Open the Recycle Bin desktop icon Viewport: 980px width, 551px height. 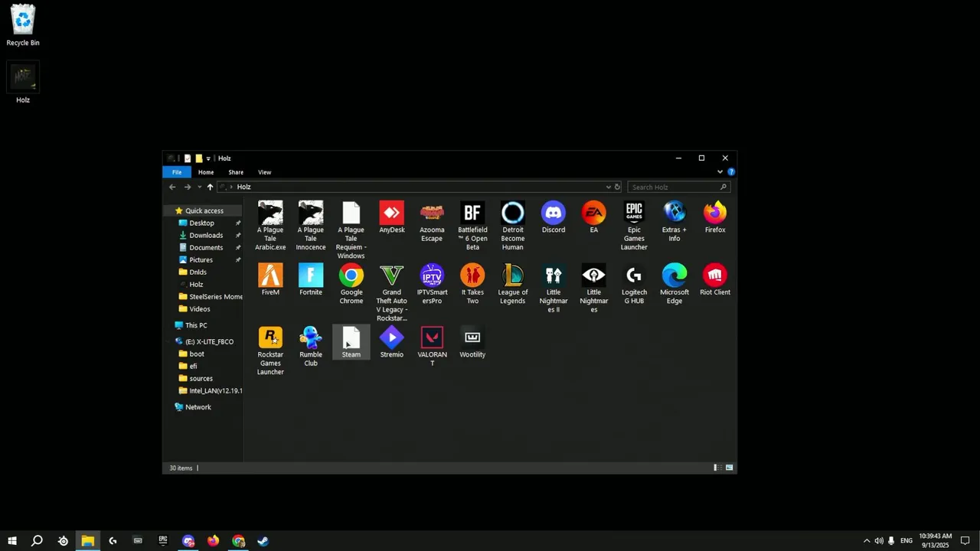tap(23, 26)
